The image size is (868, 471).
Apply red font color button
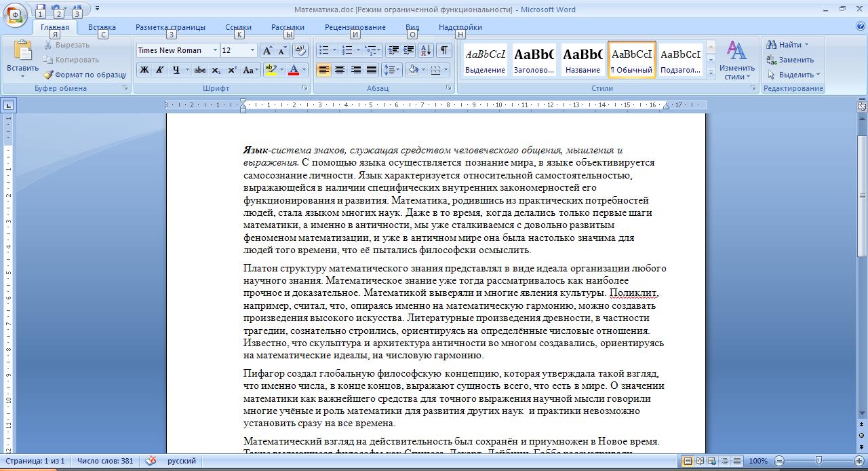(294, 70)
